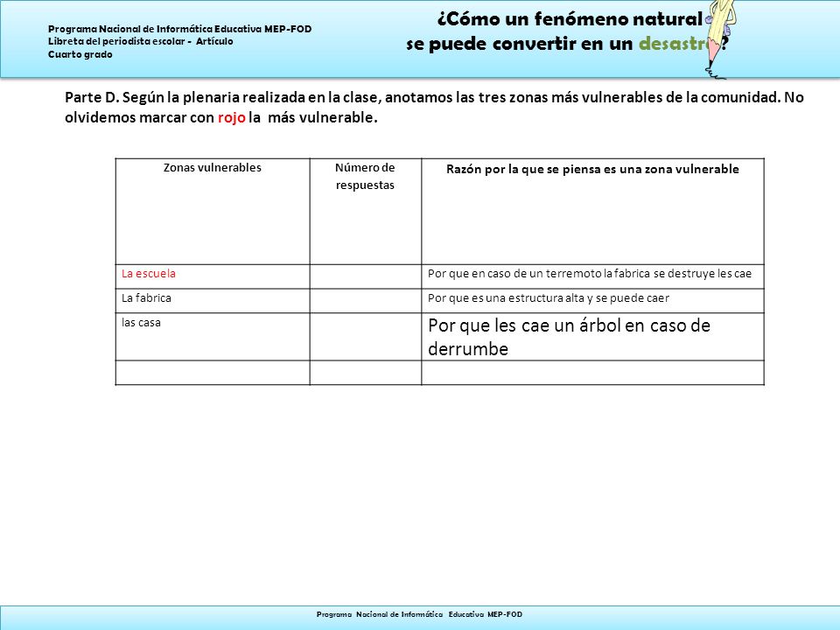Viewport: 840px width, 630px height.
Task: Click 'Por que les cae un árbol' cell
Action: pos(592,336)
